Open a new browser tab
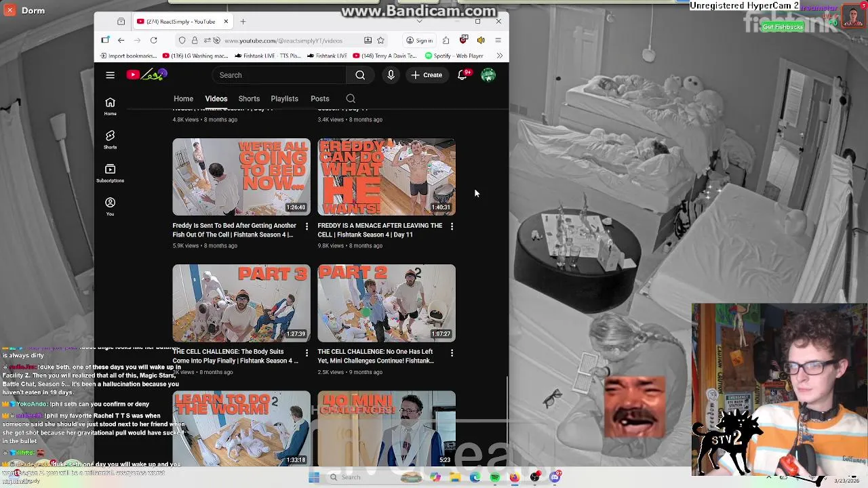 tap(243, 22)
